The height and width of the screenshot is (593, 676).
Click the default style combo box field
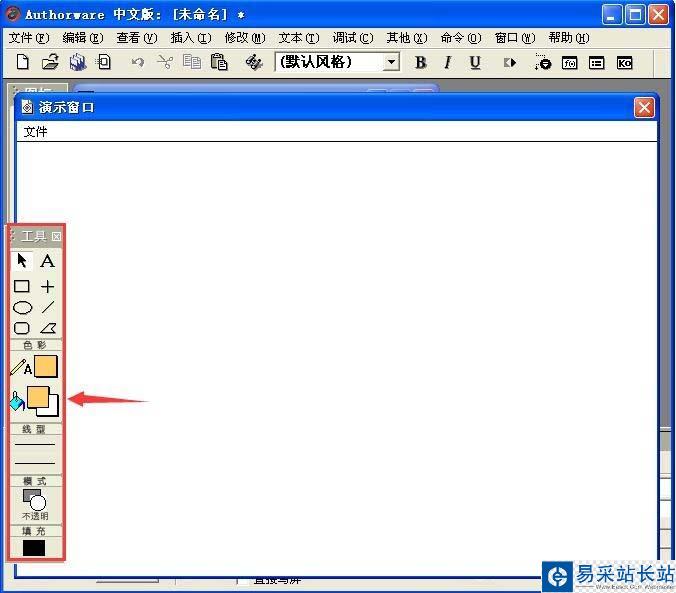point(337,62)
